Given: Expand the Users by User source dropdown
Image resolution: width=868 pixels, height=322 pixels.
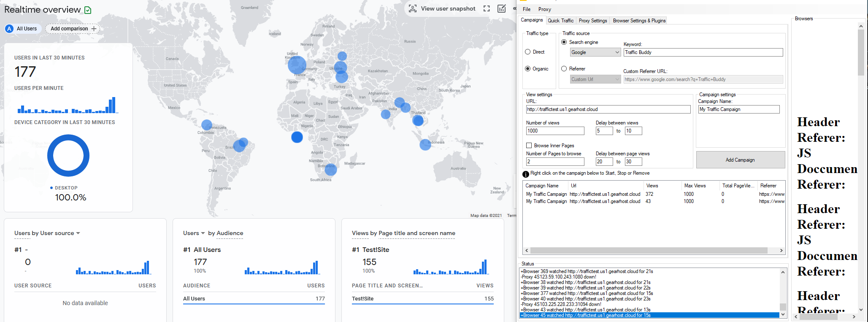Looking at the screenshot, I should coord(78,233).
